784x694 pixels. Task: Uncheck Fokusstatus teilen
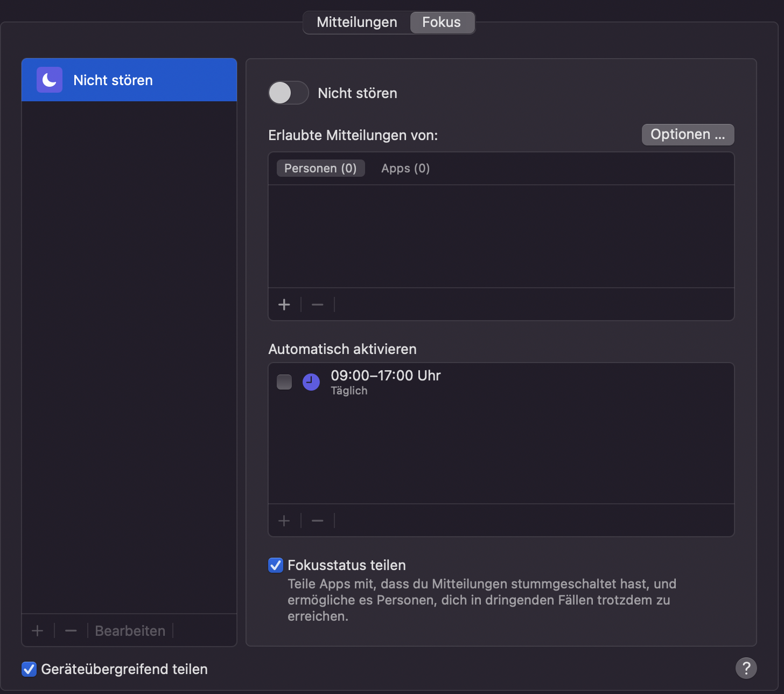(x=276, y=565)
